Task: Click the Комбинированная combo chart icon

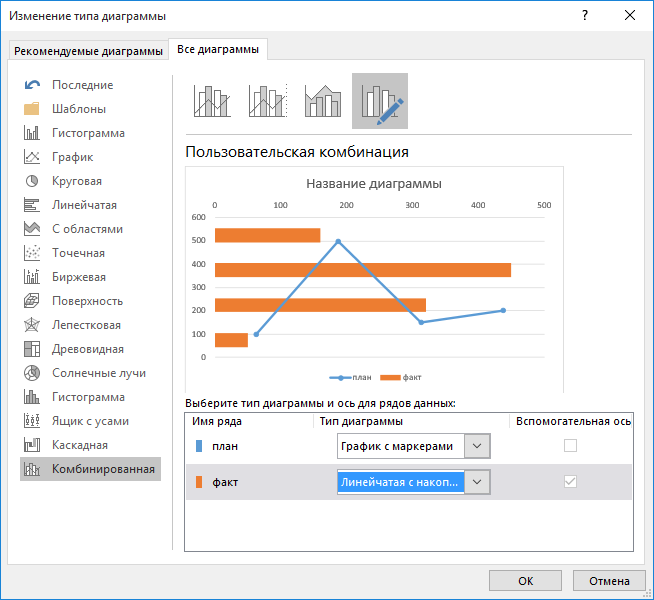Action: click(x=32, y=469)
